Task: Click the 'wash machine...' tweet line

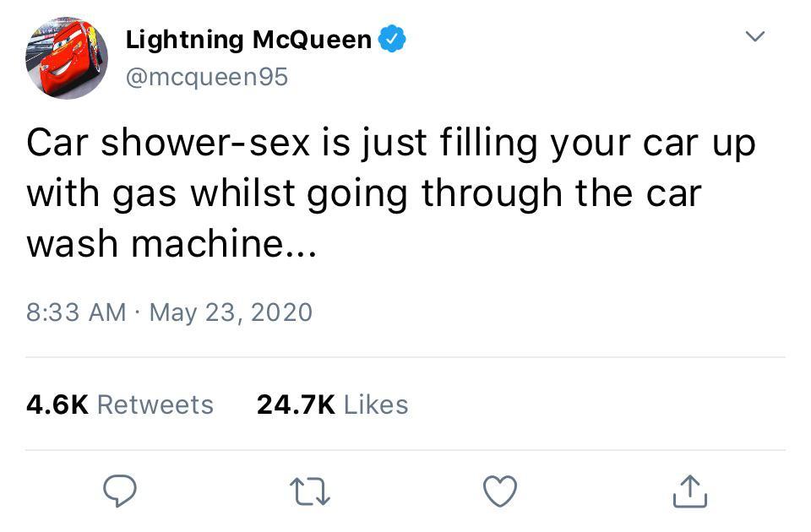Action: (x=171, y=243)
